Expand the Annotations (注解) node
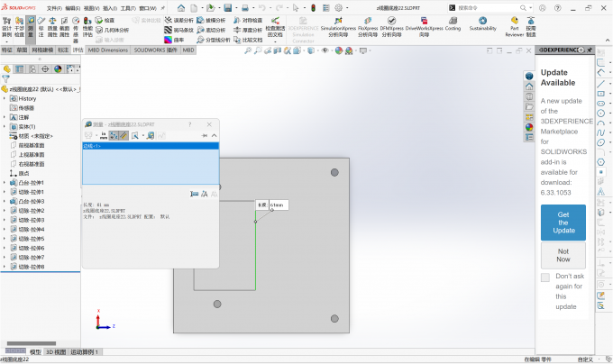Viewport: 613px width, 364px height. tap(5, 117)
